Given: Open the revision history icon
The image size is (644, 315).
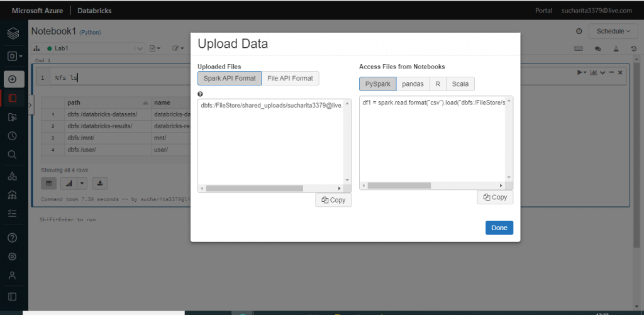Looking at the screenshot, I should point(634,48).
